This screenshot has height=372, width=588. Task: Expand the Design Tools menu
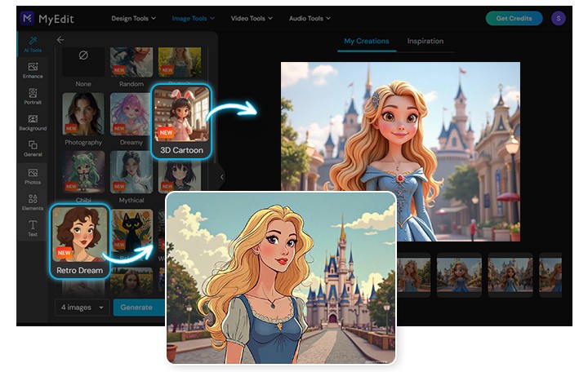pyautogui.click(x=133, y=18)
